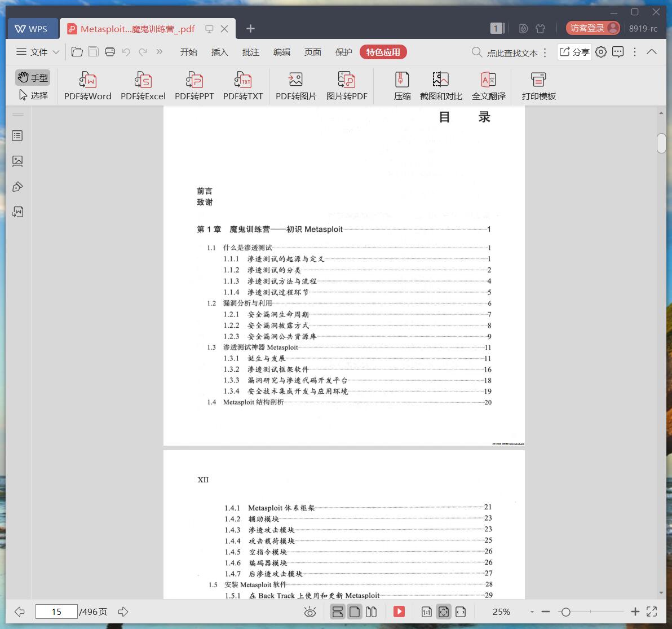Select the 特色应用 ribbon tab

[383, 52]
